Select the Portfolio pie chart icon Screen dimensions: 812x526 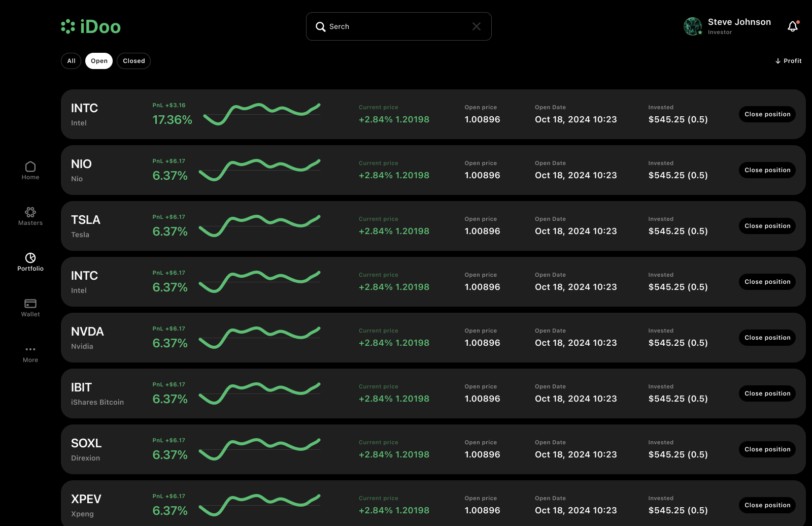point(30,258)
